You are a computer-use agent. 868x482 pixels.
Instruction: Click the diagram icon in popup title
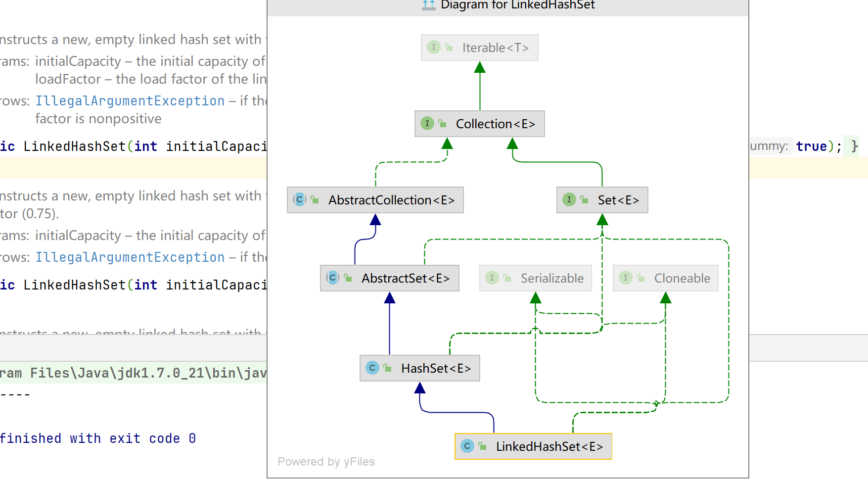(429, 5)
